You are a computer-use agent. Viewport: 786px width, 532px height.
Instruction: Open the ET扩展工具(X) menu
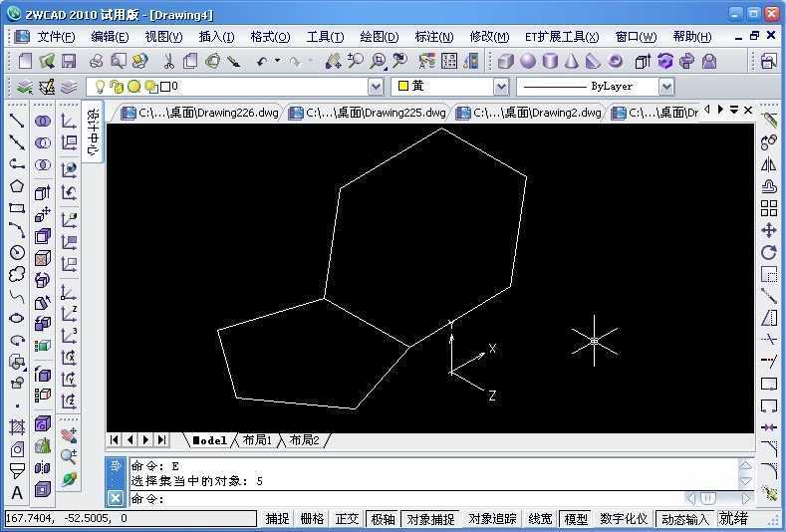point(562,37)
